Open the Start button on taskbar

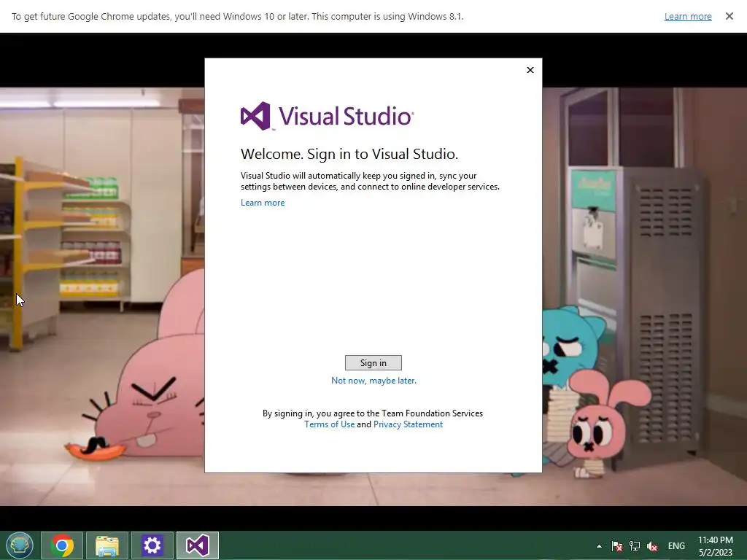(20, 545)
